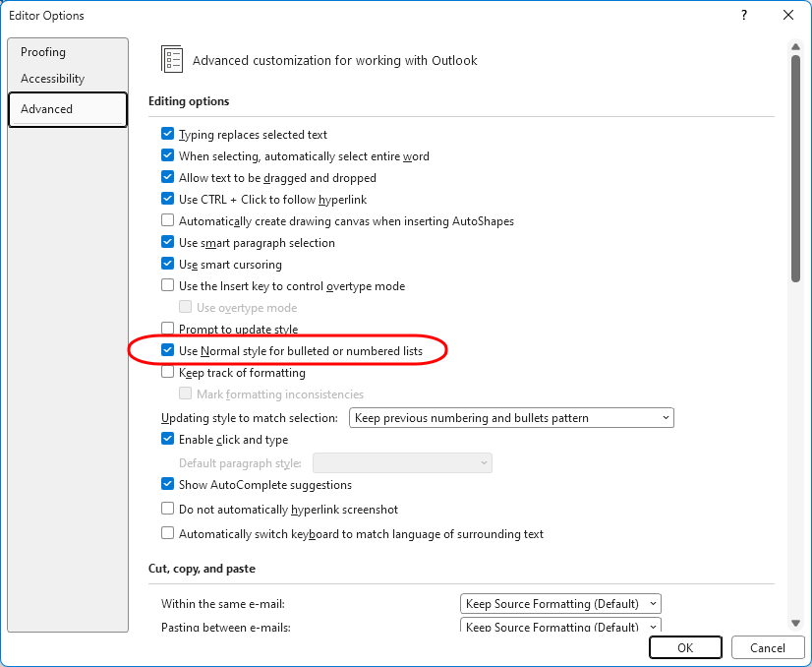
Task: Disable Show AutoComplete suggestions
Action: pos(168,485)
